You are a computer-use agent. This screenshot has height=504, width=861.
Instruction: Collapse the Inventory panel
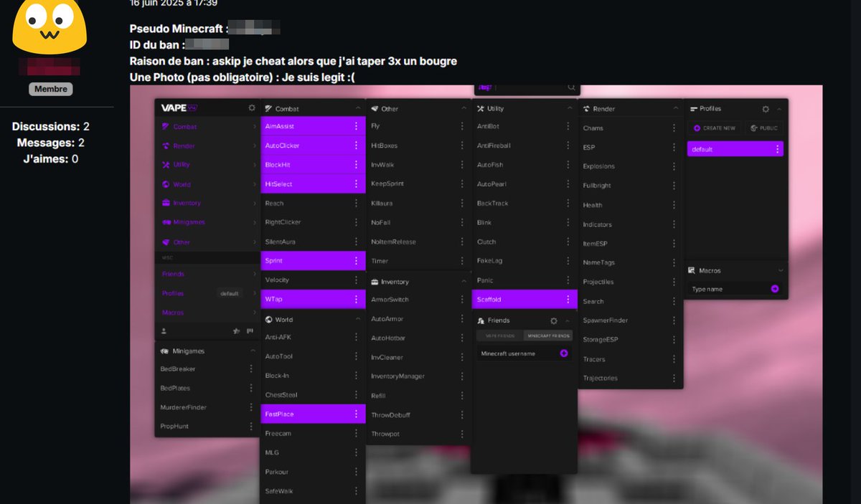463,282
